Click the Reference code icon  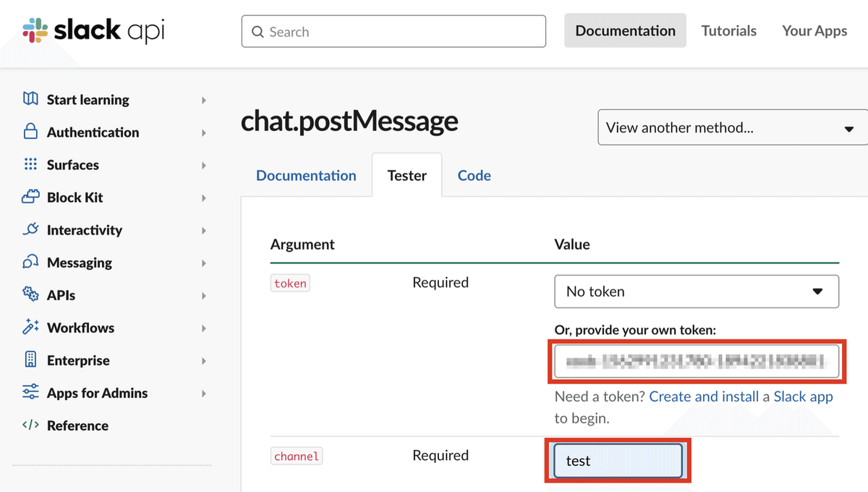pyautogui.click(x=30, y=425)
